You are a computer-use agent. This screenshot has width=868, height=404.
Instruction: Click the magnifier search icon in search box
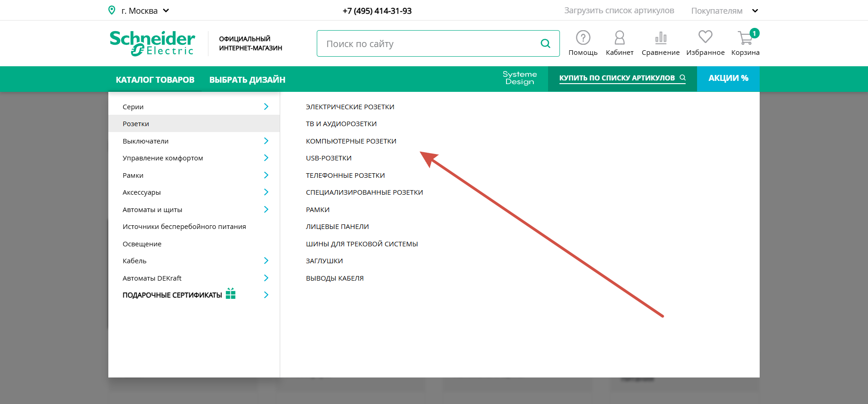click(545, 43)
